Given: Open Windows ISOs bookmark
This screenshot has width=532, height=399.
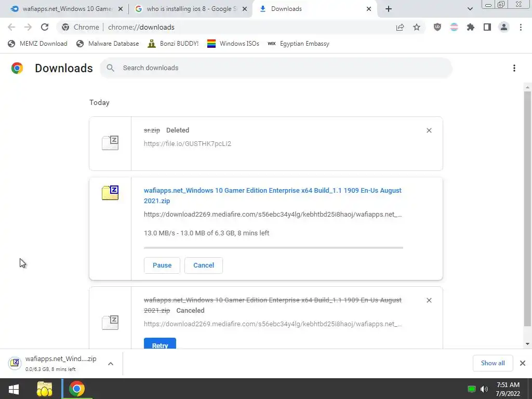Looking at the screenshot, I should click(x=233, y=44).
